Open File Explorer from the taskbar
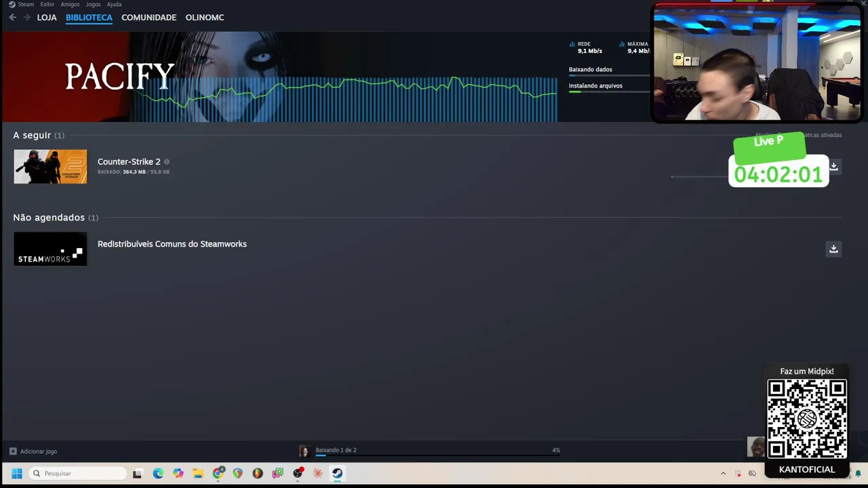Screen dimensions: 868x488 click(198, 473)
